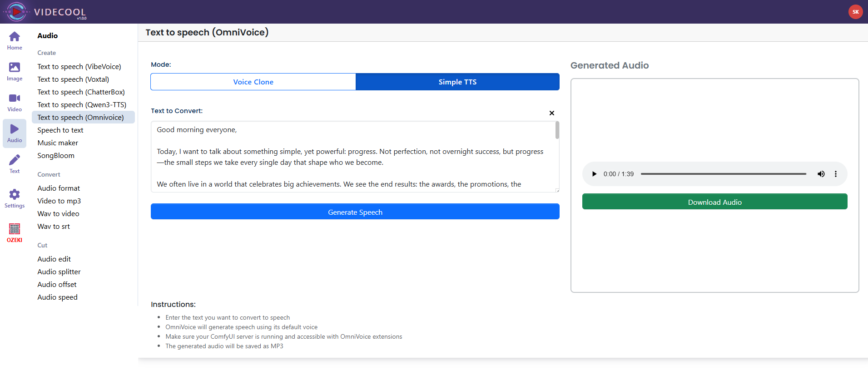Open Wav to video
Image resolution: width=868 pixels, height=385 pixels.
click(58, 213)
